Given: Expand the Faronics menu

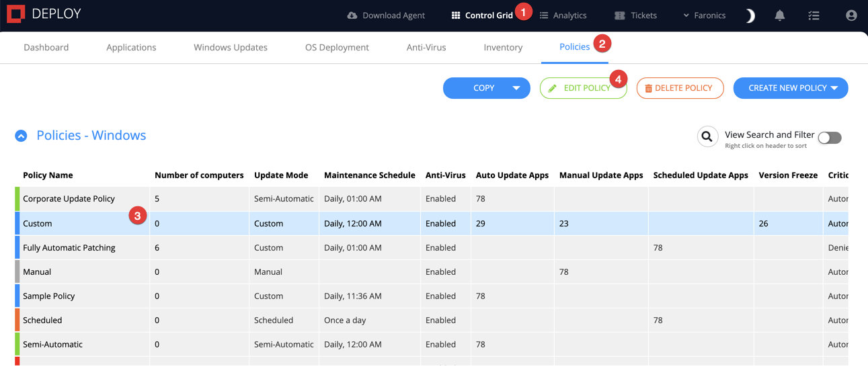Looking at the screenshot, I should pos(704,15).
